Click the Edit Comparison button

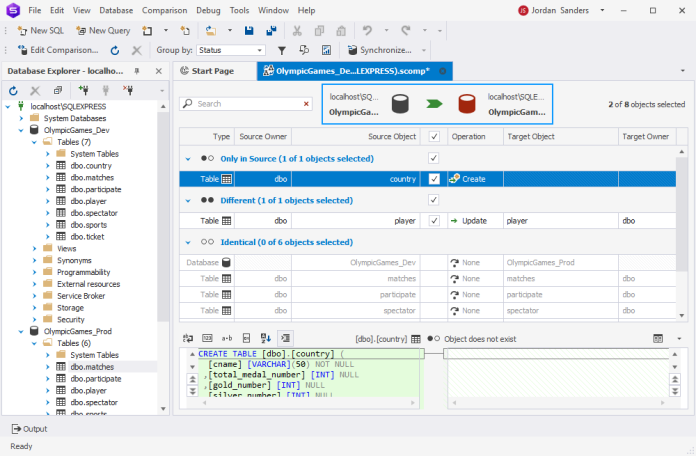tap(58, 50)
